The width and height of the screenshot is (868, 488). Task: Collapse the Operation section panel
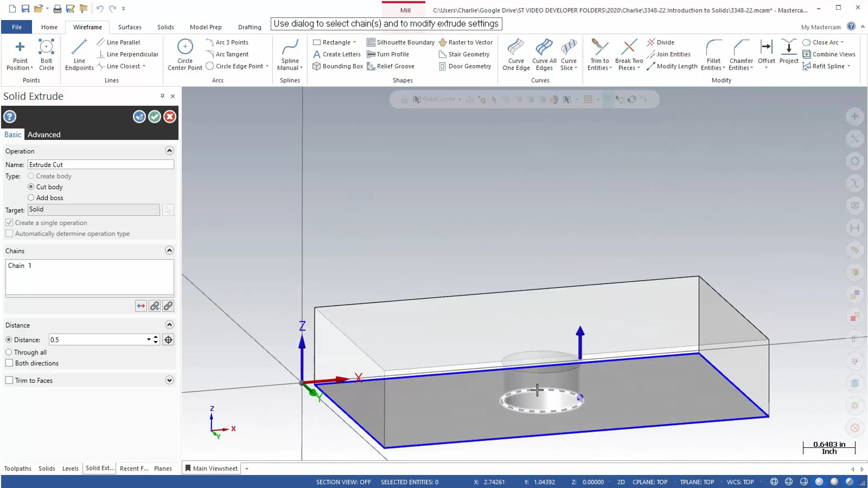[170, 151]
